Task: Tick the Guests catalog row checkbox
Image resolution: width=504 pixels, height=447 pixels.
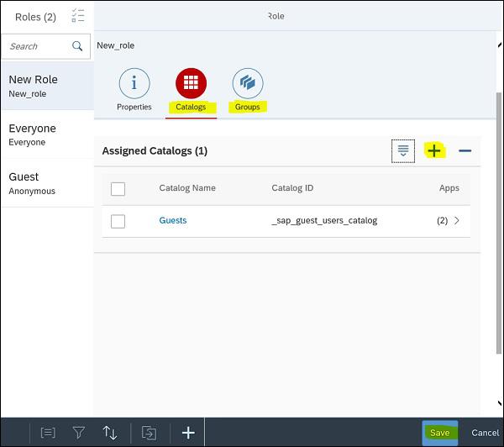Action: (118, 221)
